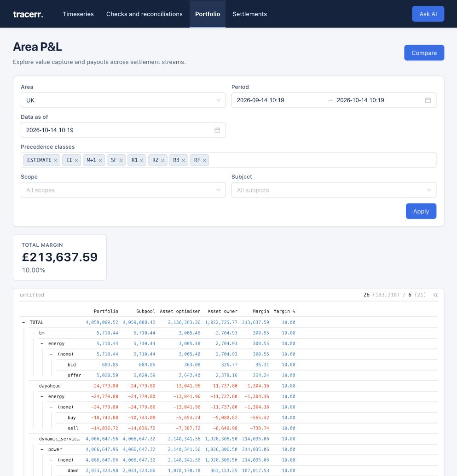This screenshot has width=457, height=476.
Task: Remove the ESTIMATE precedence class tag
Action: tap(56, 160)
